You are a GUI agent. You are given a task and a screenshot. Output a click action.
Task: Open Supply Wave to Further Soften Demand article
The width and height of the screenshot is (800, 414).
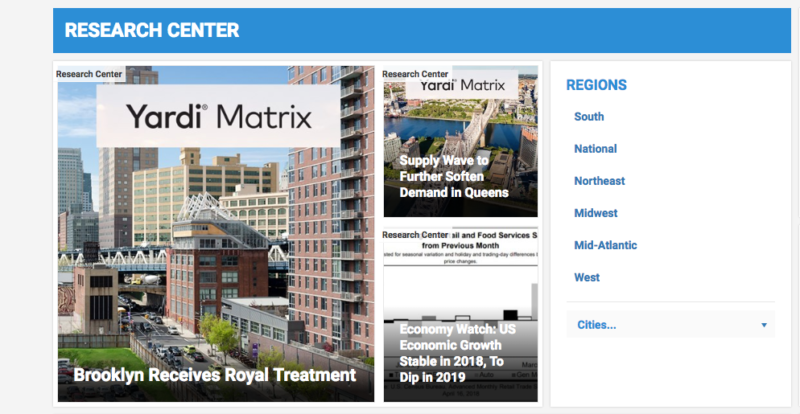pos(454,177)
